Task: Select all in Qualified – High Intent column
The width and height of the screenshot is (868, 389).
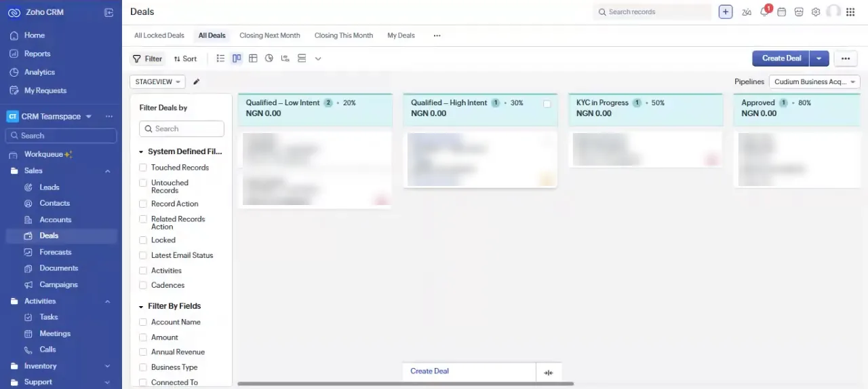Action: (x=547, y=104)
